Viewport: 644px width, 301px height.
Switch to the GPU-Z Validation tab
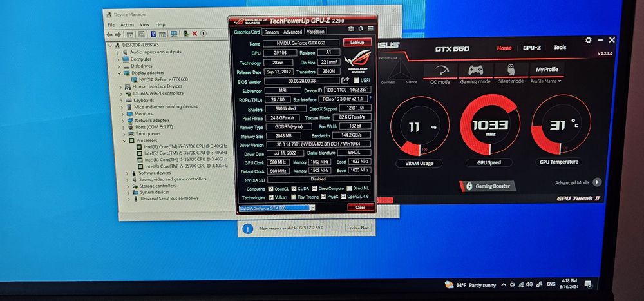point(316,31)
